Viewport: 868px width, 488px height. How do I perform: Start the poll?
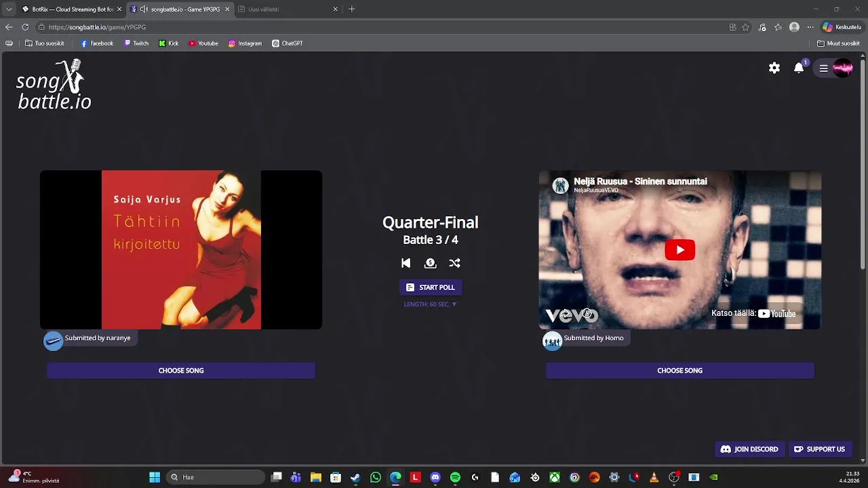pos(430,287)
